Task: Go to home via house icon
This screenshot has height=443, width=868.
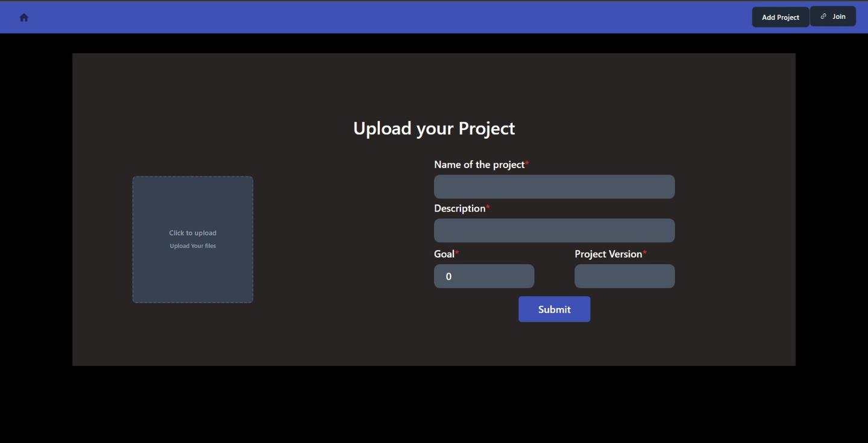Action: pos(24,17)
